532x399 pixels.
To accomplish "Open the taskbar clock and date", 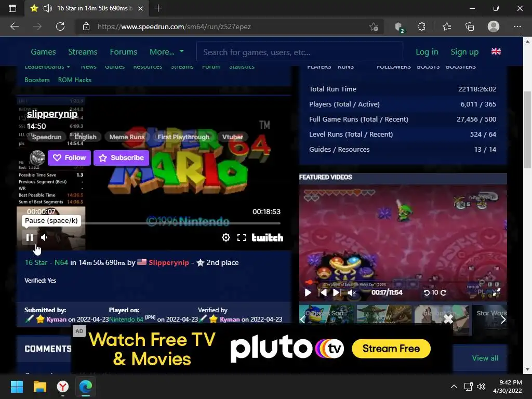I will coord(508,387).
